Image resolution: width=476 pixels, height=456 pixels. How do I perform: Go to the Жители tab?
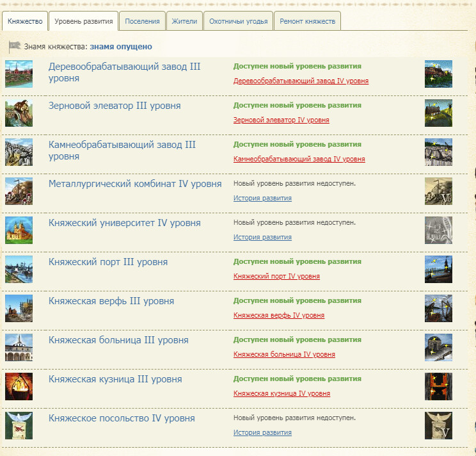click(185, 21)
